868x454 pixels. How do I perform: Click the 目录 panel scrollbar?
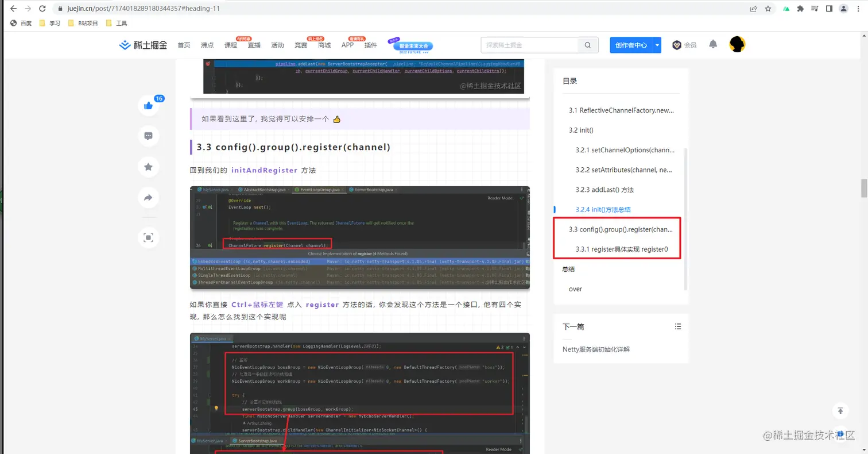685,218
